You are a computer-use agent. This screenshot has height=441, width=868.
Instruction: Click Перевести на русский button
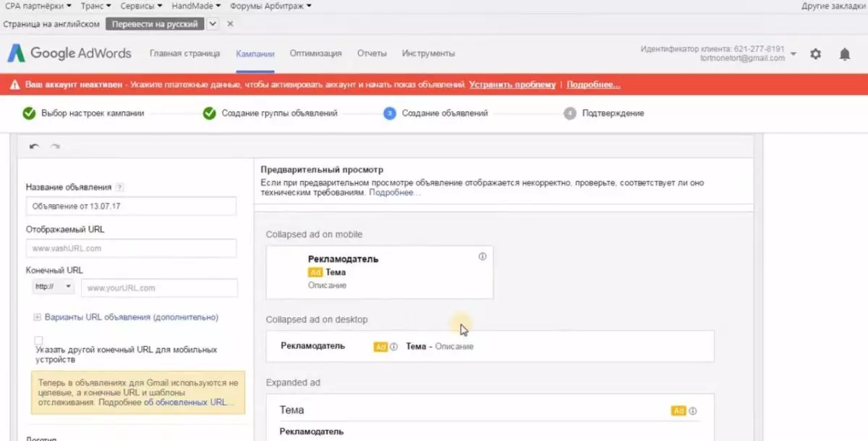click(x=155, y=24)
